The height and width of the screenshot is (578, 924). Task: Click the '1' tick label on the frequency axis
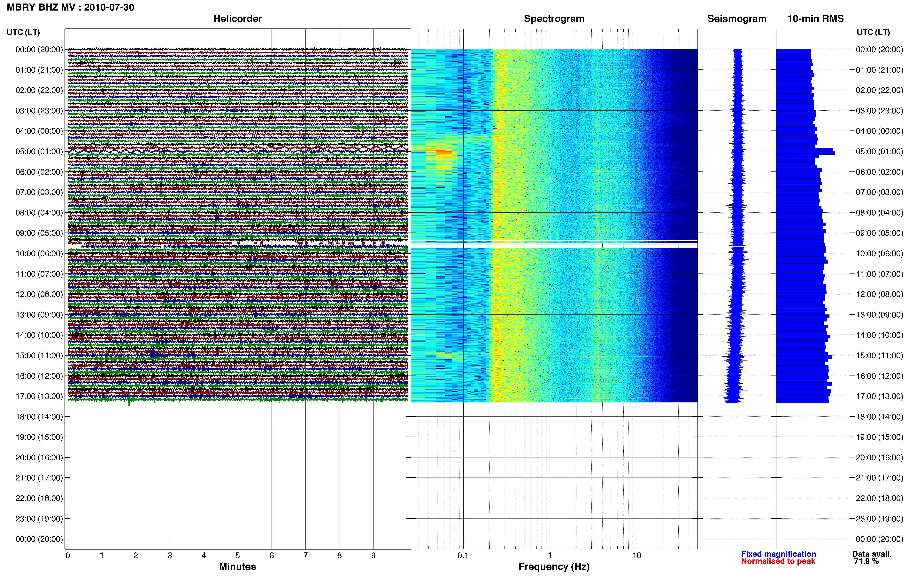[550, 555]
